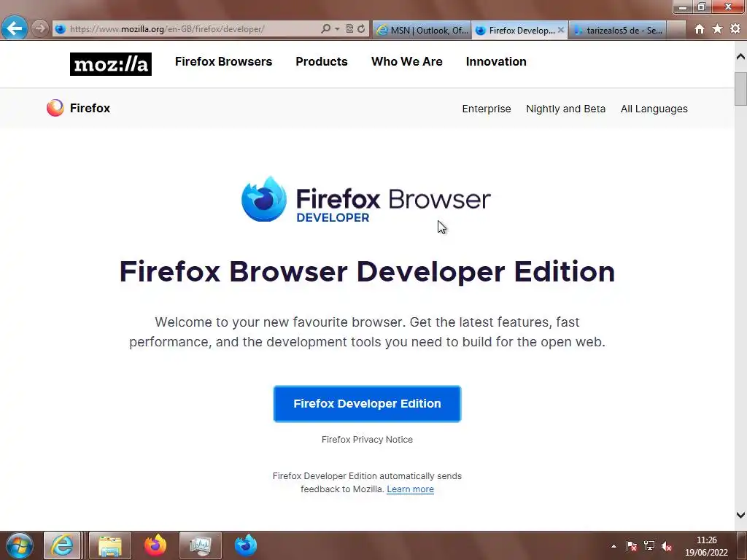
Task: Click the Firefox Browser Developer logo image
Action: [366, 199]
